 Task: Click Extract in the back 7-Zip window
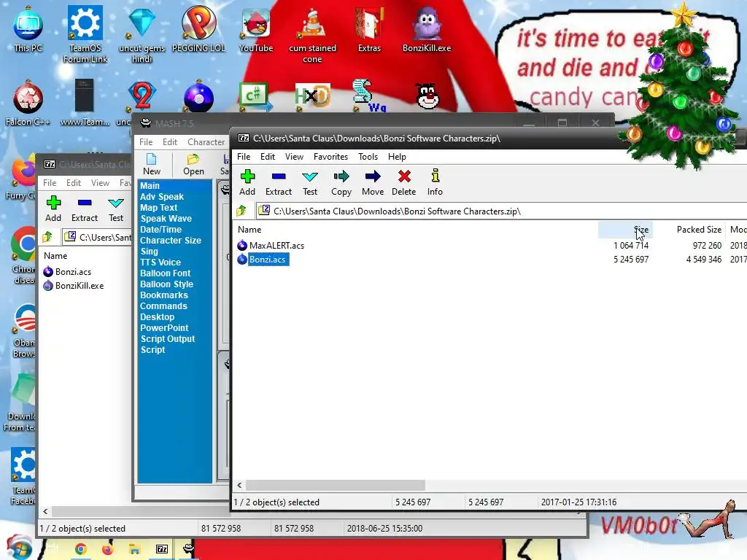click(85, 209)
